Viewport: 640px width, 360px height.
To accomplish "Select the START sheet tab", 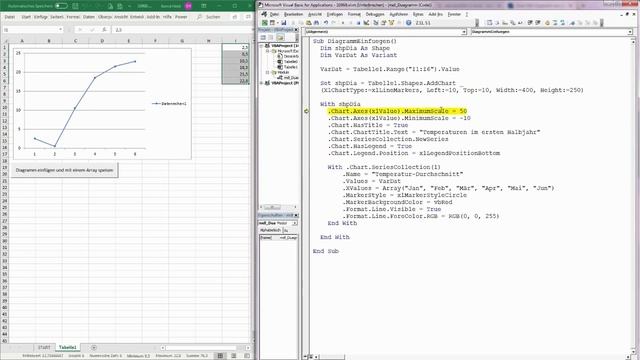I will pos(44,348).
